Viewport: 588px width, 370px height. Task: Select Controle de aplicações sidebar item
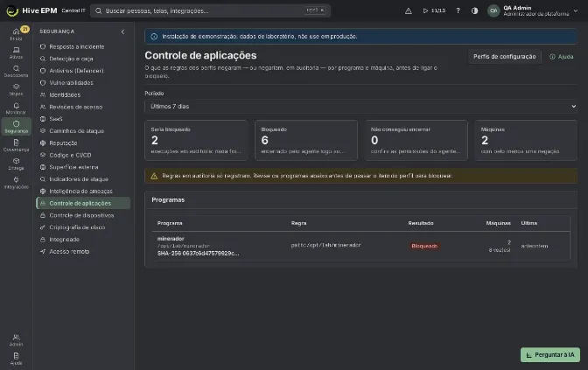coord(83,203)
